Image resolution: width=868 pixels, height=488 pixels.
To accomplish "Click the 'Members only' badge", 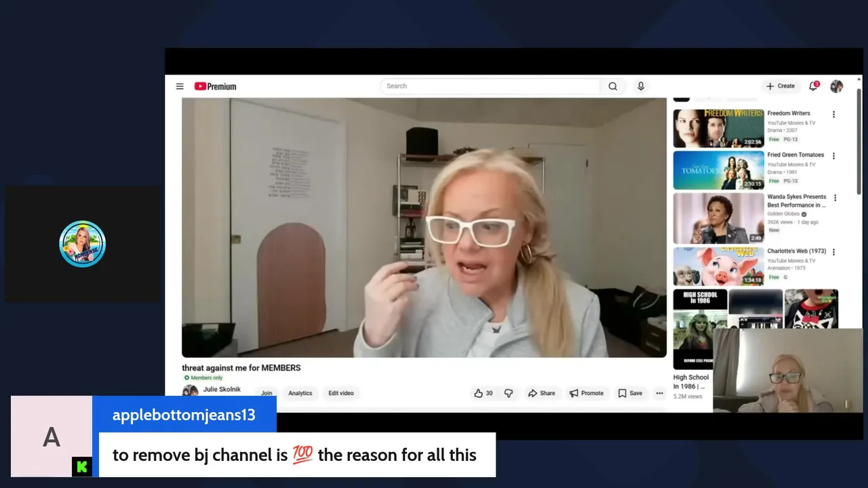I will point(203,378).
